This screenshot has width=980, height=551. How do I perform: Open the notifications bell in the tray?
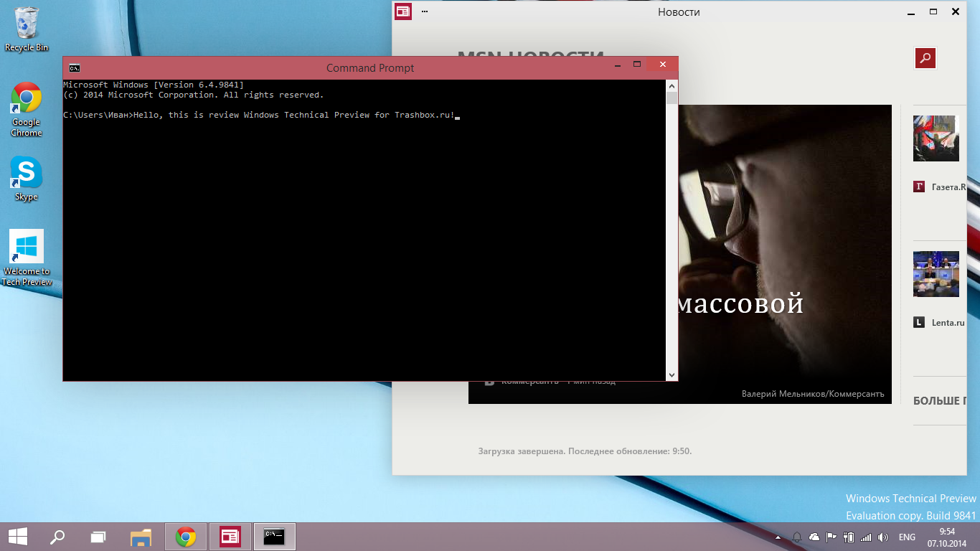797,537
